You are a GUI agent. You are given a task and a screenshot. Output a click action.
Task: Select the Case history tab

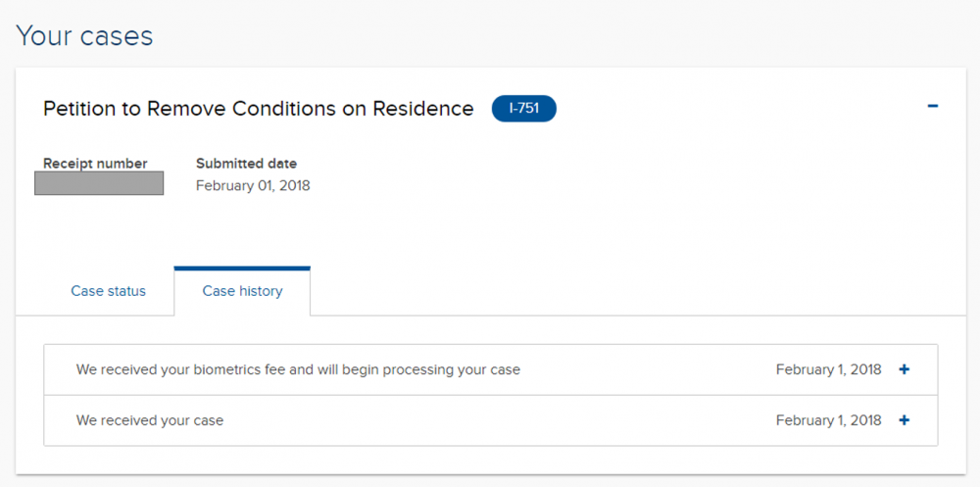[242, 291]
